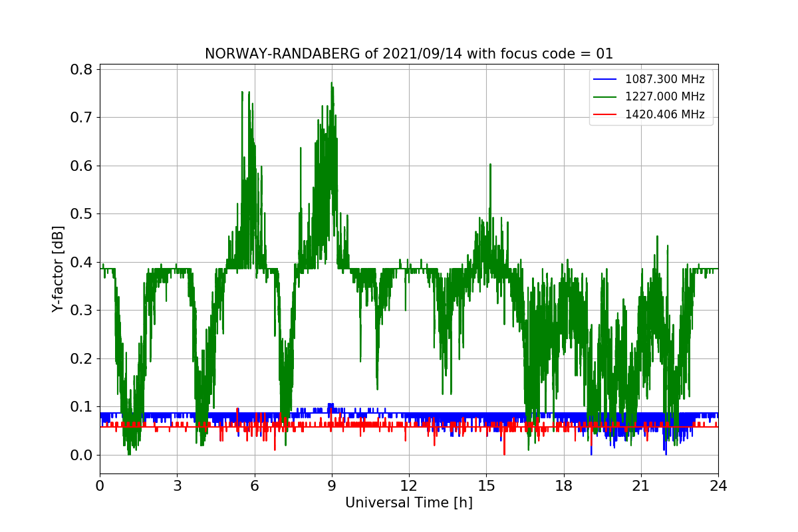Image resolution: width=798 pixels, height=532 pixels.
Task: Click the 0.7 y-axis tick label
Action: tap(82, 118)
